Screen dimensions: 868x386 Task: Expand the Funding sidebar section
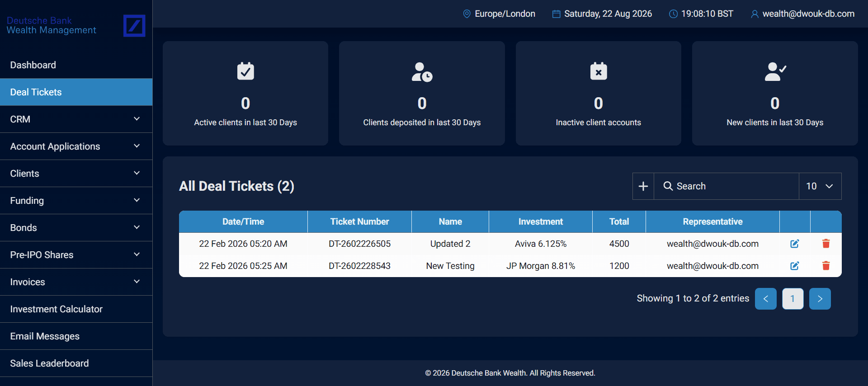76,201
